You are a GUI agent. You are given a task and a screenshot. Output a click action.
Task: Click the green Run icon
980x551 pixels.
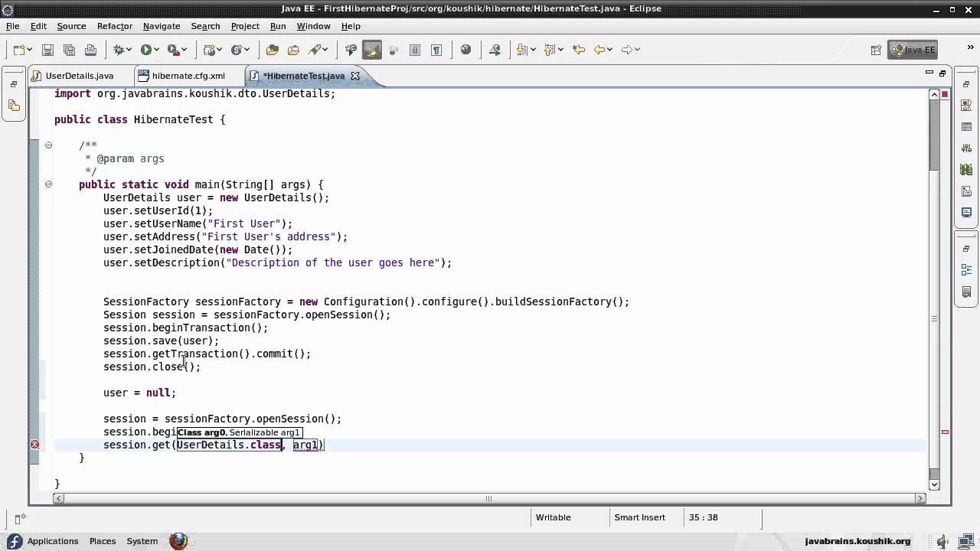click(145, 50)
